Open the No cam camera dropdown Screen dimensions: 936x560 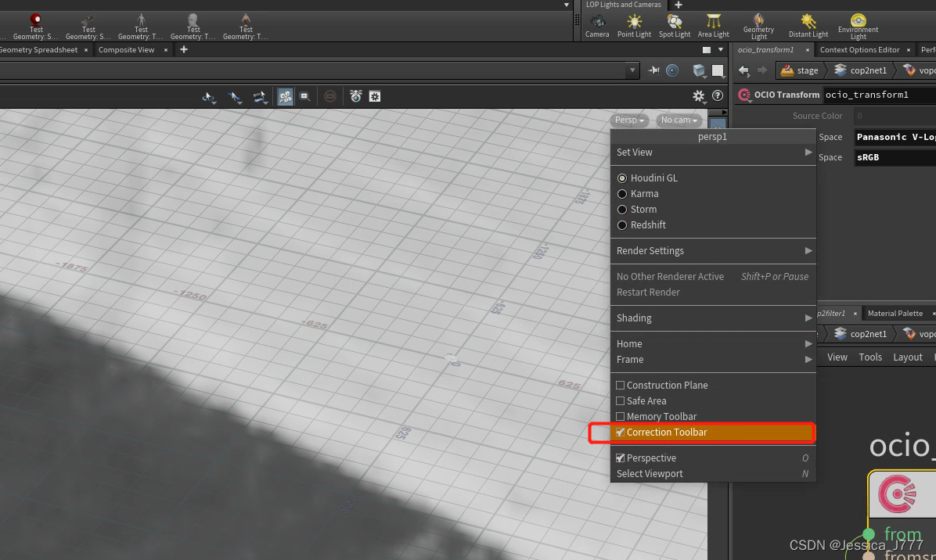pos(679,120)
